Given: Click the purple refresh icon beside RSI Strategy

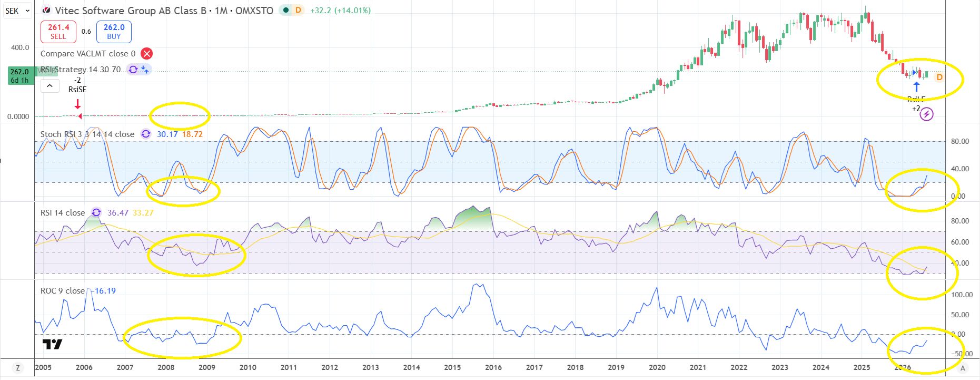Looking at the screenshot, I should pos(133,70).
